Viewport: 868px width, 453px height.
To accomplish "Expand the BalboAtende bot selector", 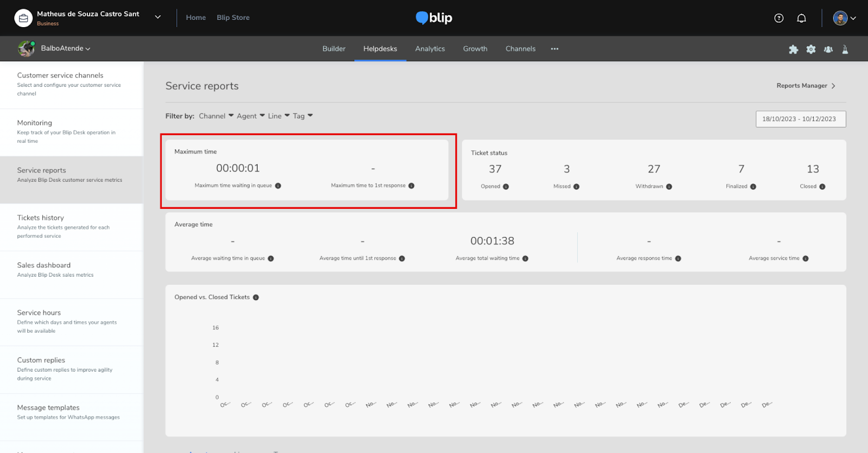I will tap(65, 48).
